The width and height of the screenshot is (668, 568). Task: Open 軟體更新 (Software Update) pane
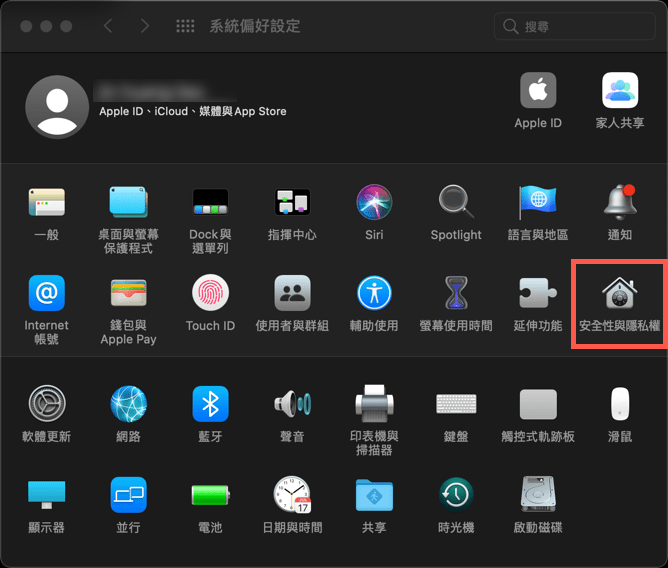46,404
